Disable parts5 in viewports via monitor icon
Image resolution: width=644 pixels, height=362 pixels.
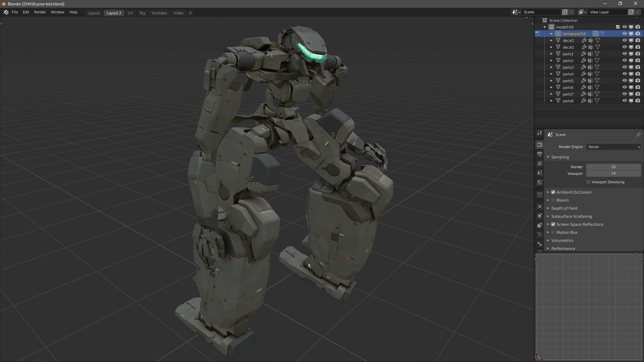pyautogui.click(x=631, y=81)
